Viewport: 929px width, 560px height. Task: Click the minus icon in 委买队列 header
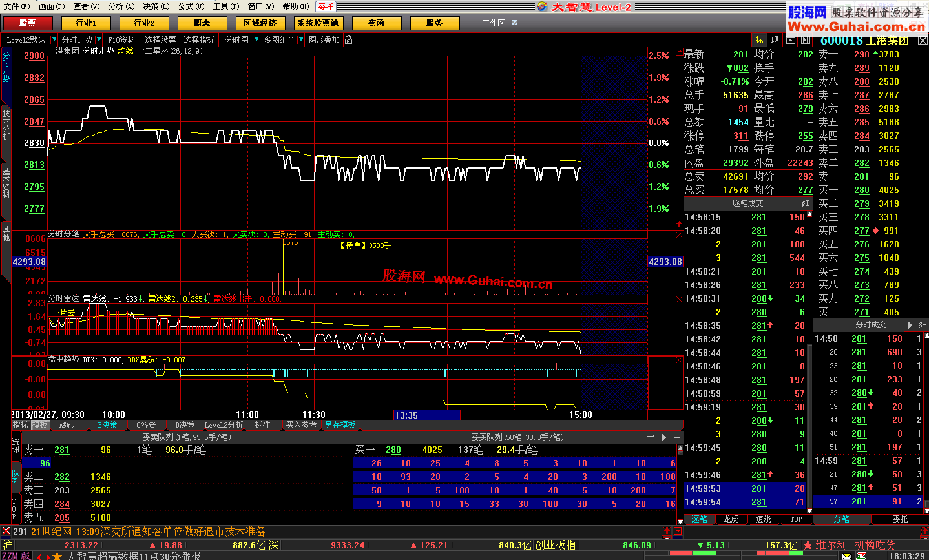(x=678, y=437)
